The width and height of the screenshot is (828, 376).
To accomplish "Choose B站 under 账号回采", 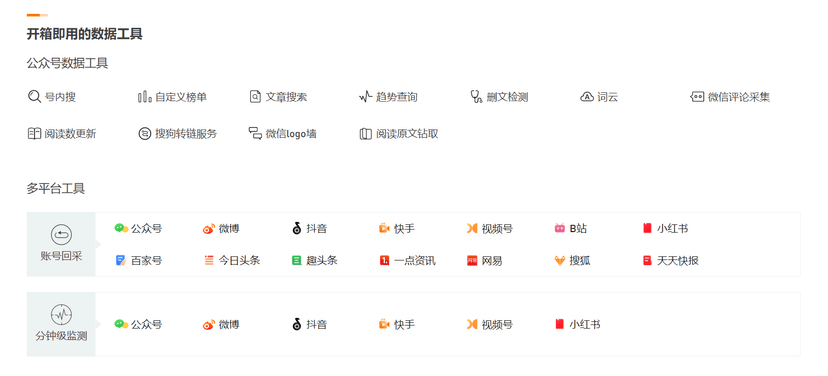I will point(571,229).
